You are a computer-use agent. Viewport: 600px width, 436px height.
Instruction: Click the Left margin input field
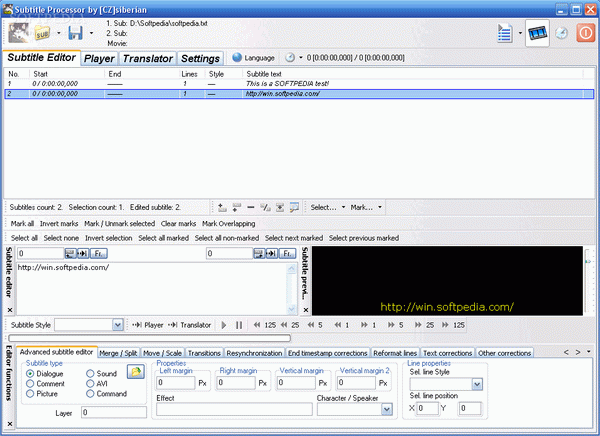click(x=176, y=383)
